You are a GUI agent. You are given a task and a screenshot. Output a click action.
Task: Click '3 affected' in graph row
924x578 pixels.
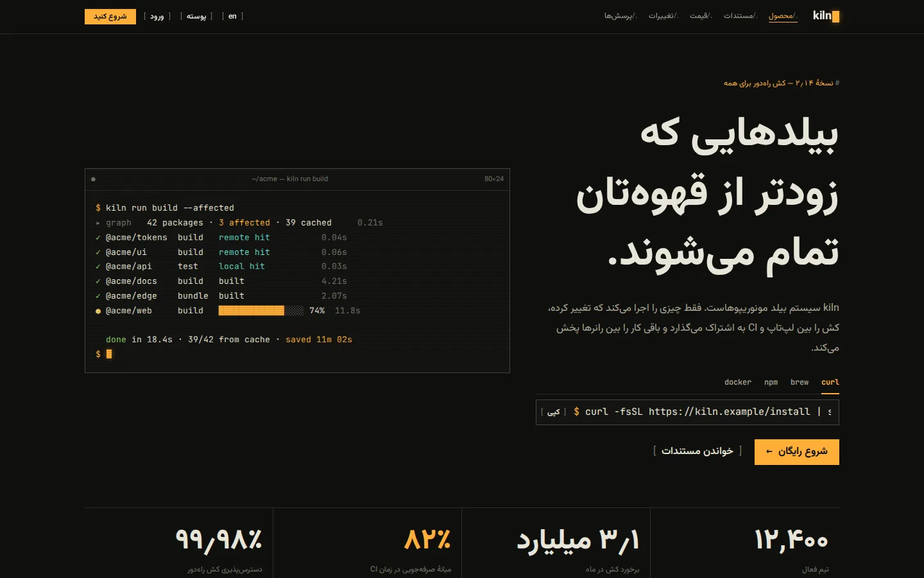point(244,223)
